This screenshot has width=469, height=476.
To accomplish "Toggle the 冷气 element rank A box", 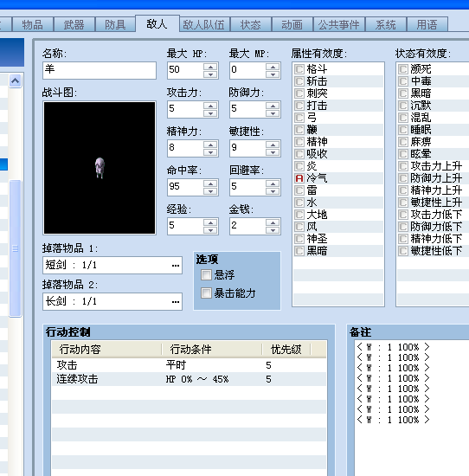I will 299,178.
